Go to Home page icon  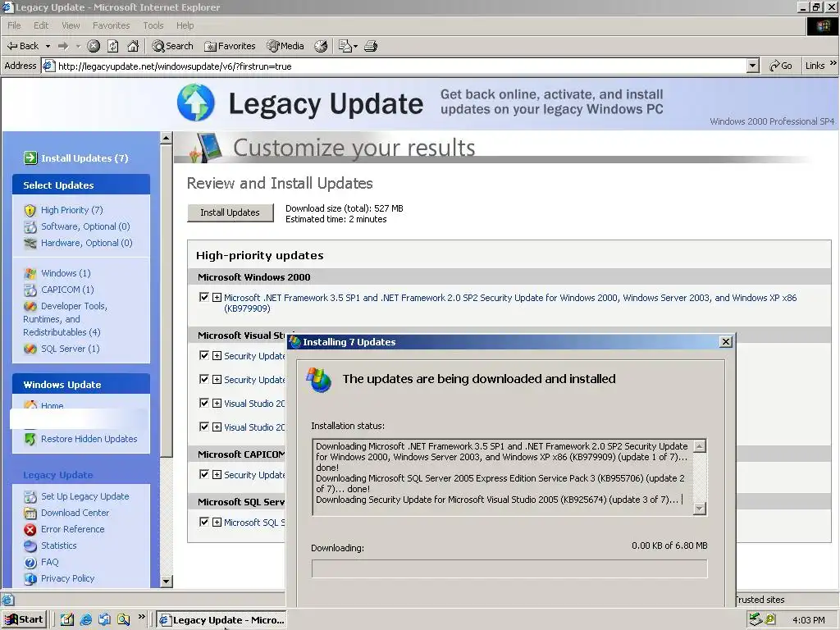pyautogui.click(x=133, y=46)
